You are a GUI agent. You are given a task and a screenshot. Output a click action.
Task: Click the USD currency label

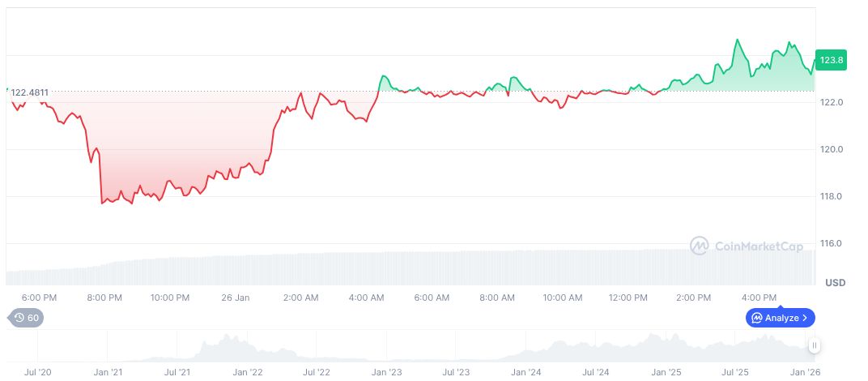tap(836, 282)
